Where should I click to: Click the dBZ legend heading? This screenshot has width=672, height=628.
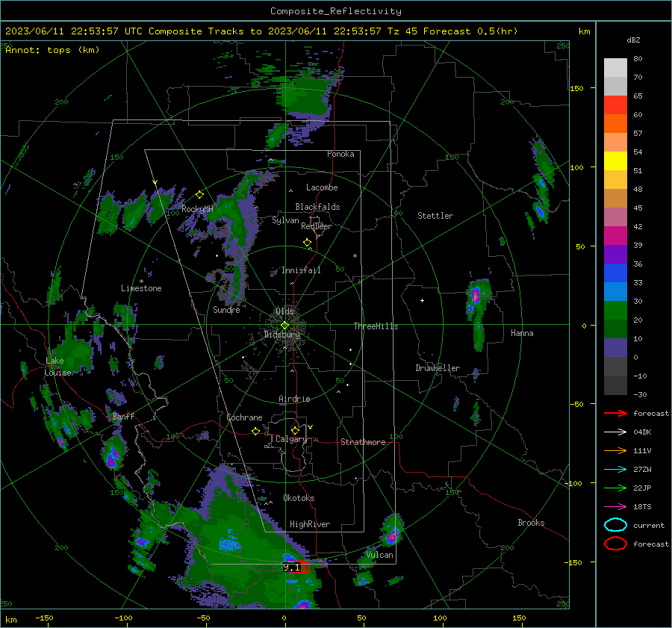point(633,40)
